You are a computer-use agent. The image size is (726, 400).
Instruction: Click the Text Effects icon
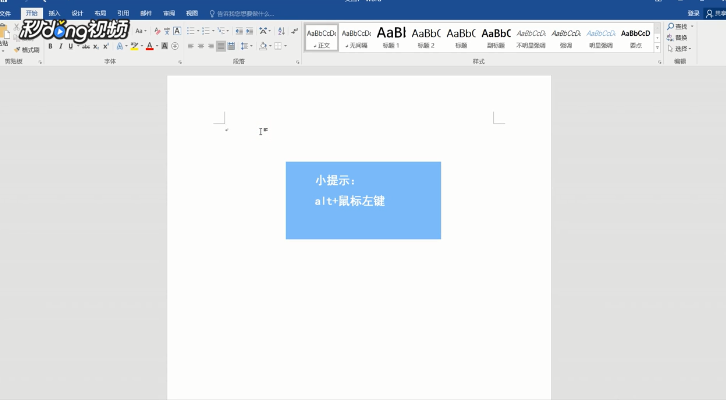click(120, 46)
